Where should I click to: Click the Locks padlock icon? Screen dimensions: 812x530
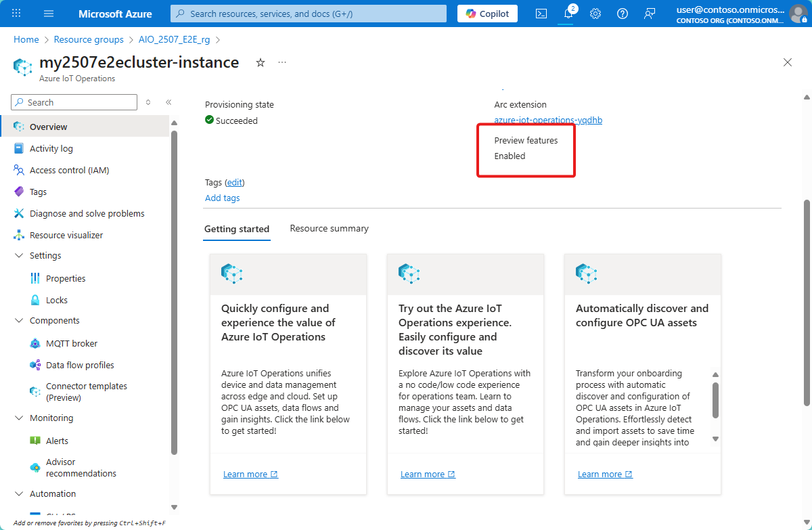click(35, 300)
